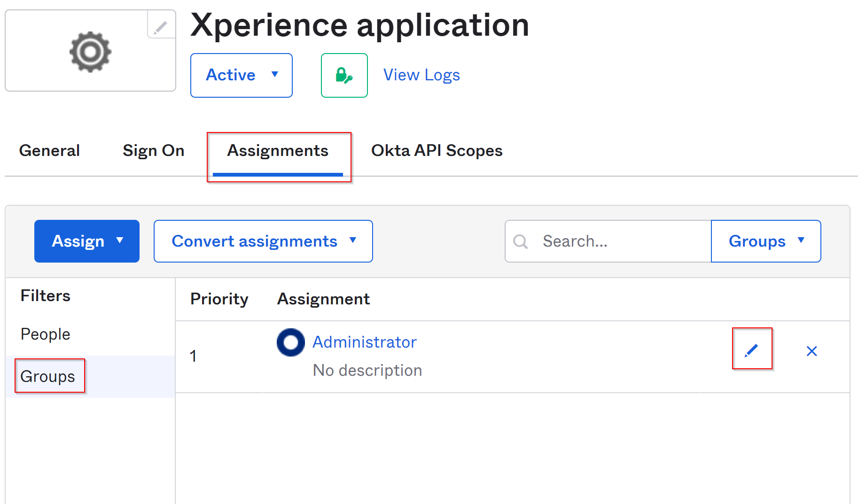858x504 pixels.
Task: Click the gear application logo
Action: click(x=90, y=52)
